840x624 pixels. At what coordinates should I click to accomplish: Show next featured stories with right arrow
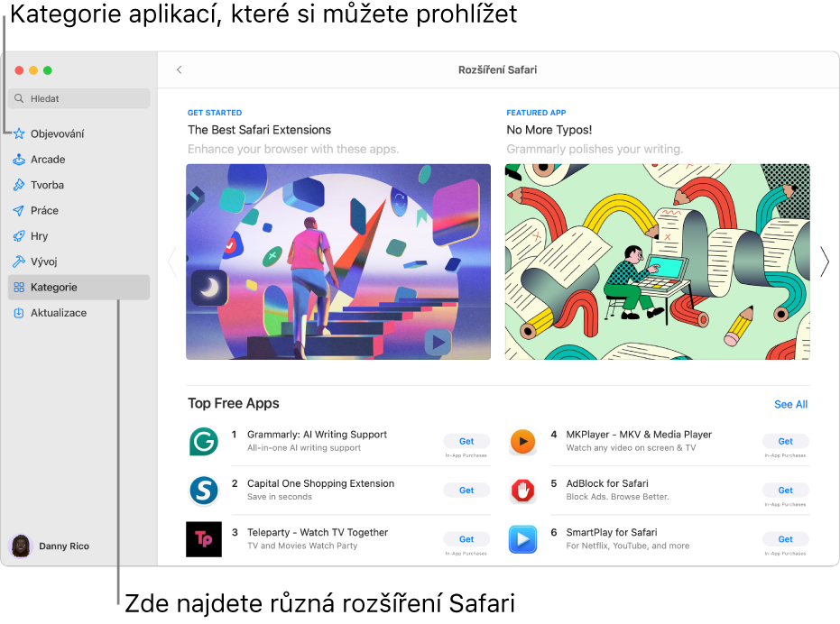click(824, 262)
